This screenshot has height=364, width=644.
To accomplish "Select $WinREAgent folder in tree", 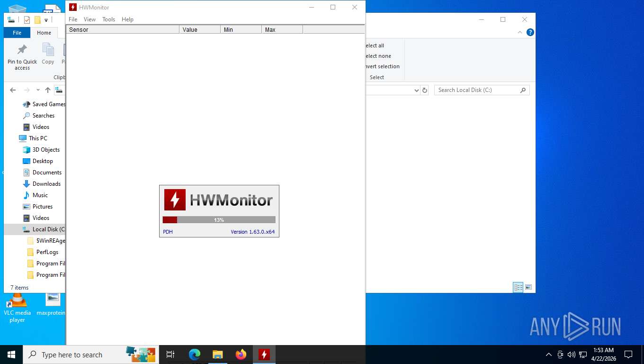I will point(46,241).
